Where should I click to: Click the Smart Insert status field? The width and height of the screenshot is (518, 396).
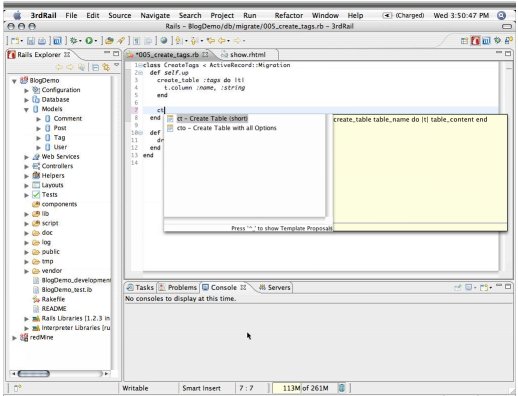(x=201, y=388)
